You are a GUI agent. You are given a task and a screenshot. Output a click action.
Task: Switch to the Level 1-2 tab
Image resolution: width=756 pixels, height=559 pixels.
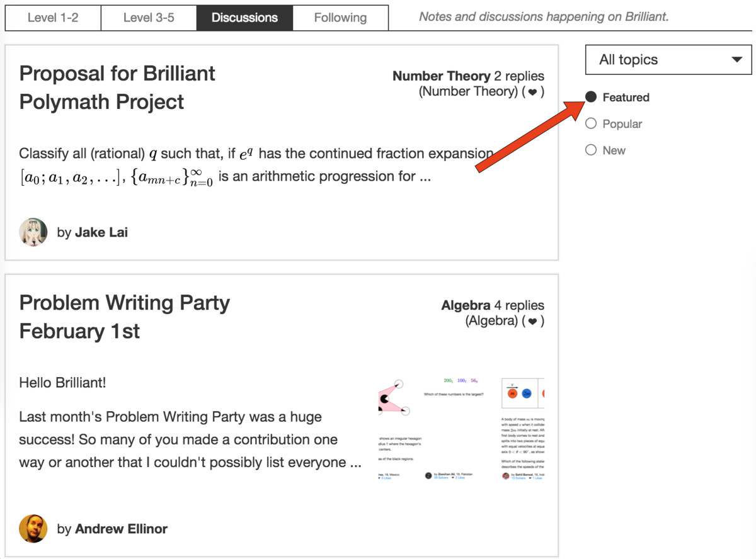[53, 18]
